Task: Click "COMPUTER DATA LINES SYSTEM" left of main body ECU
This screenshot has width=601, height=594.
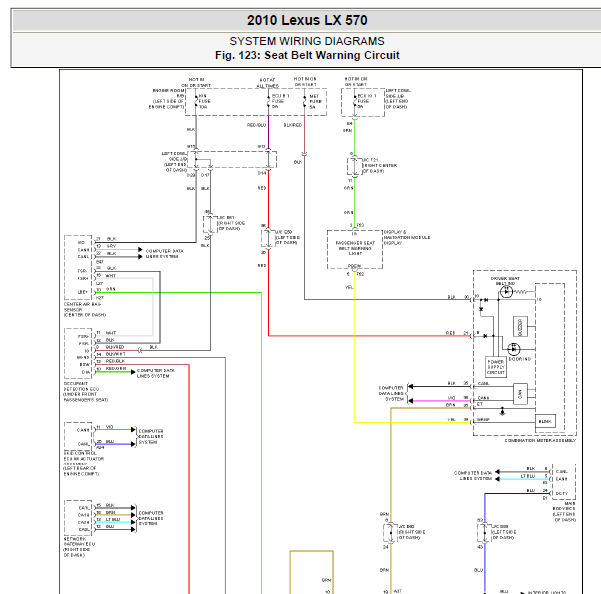Action: pyautogui.click(x=473, y=476)
